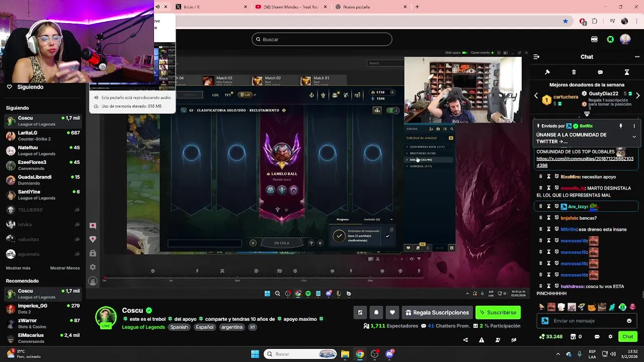Click the add friend icon in Social panel
This screenshot has height=362, width=644.
[x=431, y=129]
